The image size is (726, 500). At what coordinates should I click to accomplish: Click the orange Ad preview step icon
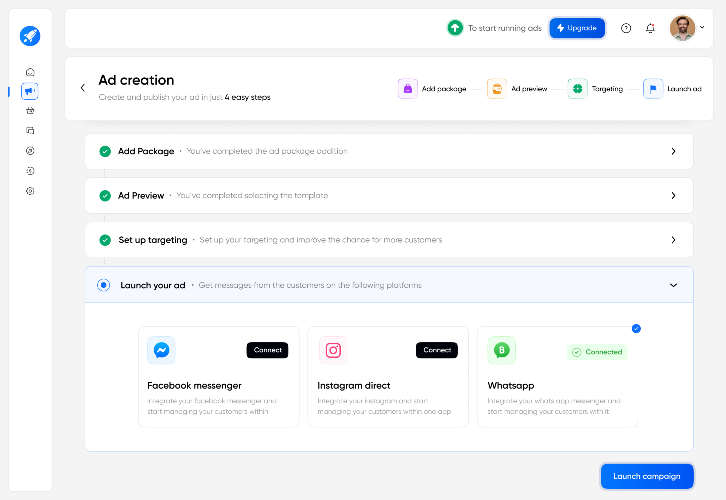tap(497, 88)
